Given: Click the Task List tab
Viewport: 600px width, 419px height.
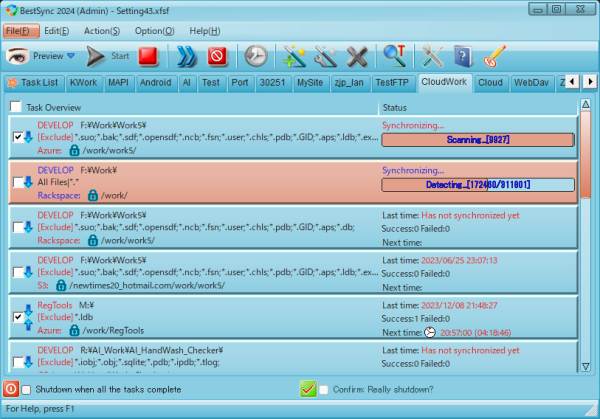Looking at the screenshot, I should click(34, 83).
